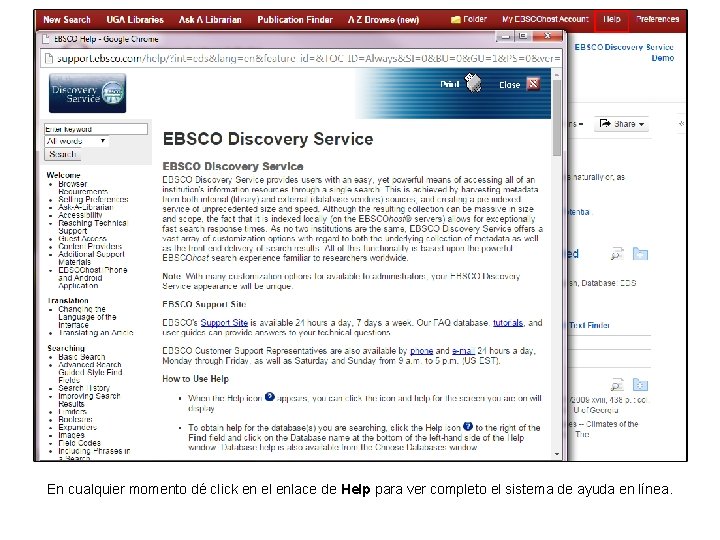Screen dimensions: 720x540
Task: Click add-to-folder icon near Database: EDS row
Action: coord(640,253)
